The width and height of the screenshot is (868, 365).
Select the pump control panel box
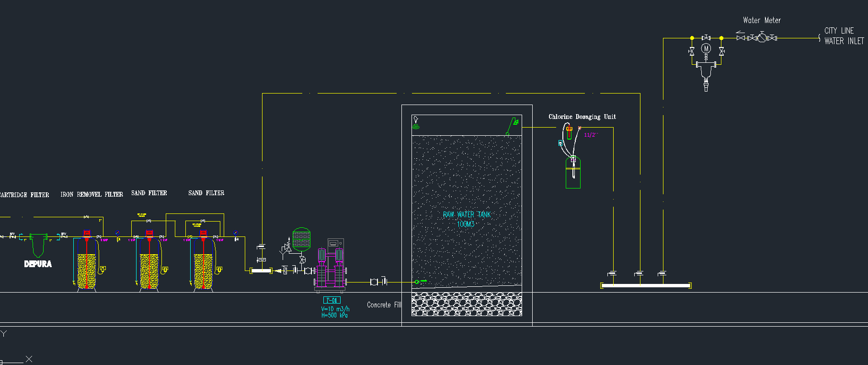(335, 244)
